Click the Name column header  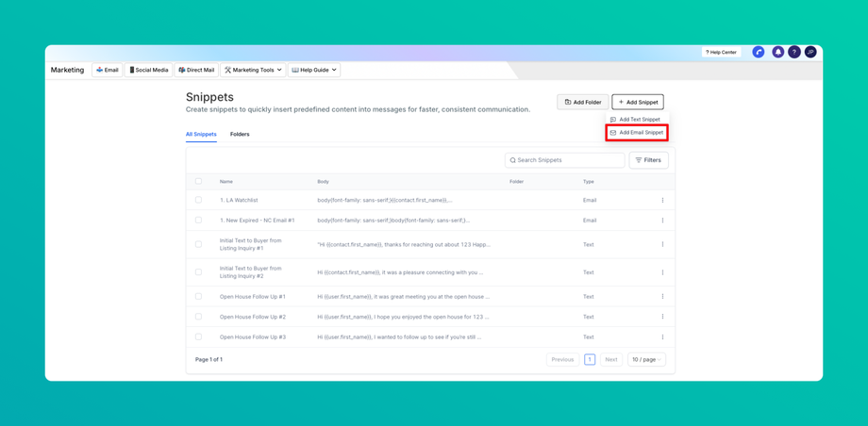[225, 182]
